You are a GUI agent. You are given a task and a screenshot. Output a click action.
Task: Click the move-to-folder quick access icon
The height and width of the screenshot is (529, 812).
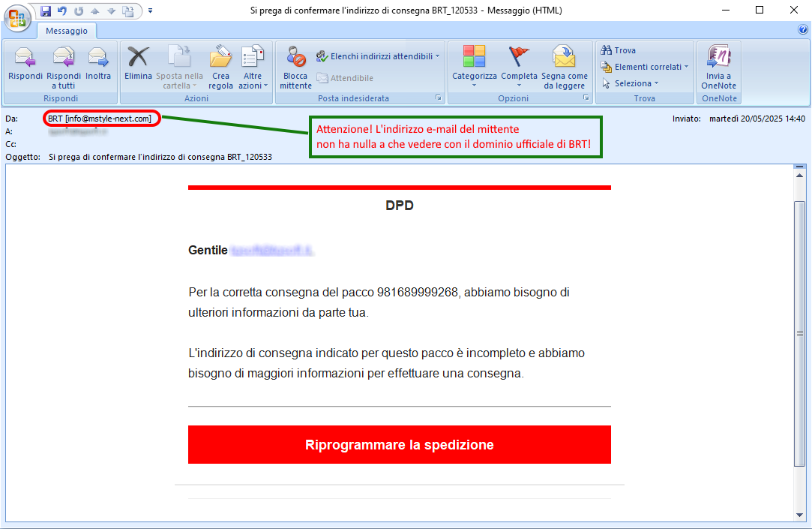click(x=128, y=11)
